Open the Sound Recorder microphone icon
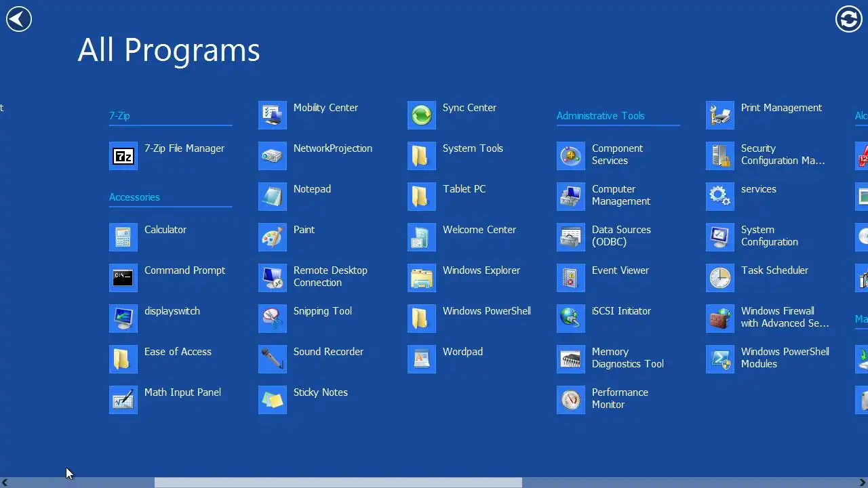The width and height of the screenshot is (868, 488). tap(273, 359)
